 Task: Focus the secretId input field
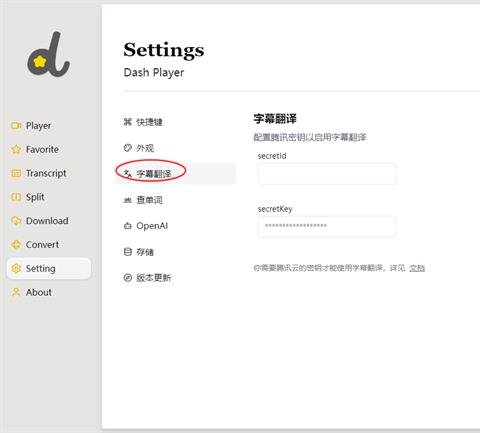327,174
